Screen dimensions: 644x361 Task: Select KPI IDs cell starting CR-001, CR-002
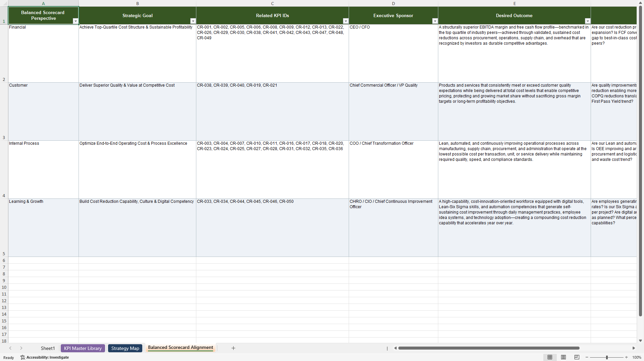[x=273, y=53]
